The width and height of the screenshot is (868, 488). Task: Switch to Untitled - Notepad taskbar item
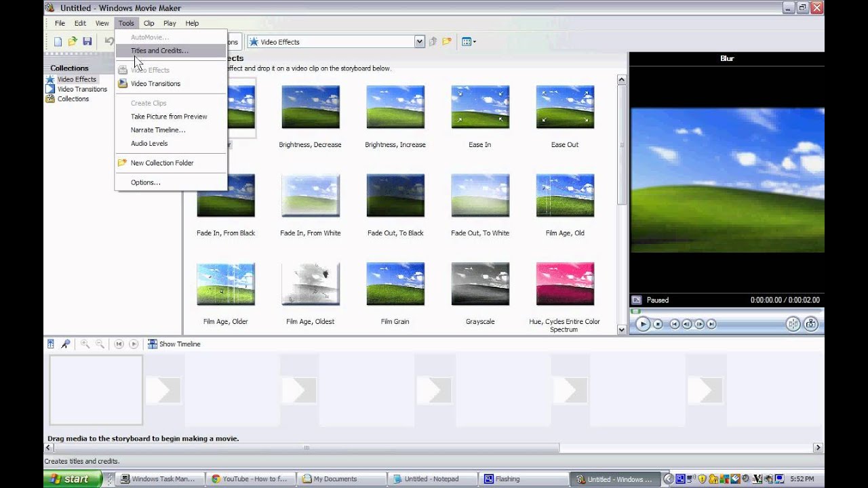[x=431, y=479]
